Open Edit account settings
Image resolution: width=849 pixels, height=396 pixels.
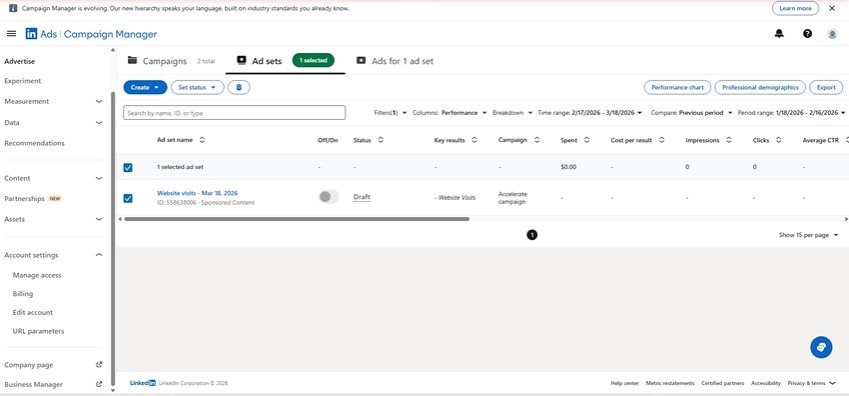point(32,312)
